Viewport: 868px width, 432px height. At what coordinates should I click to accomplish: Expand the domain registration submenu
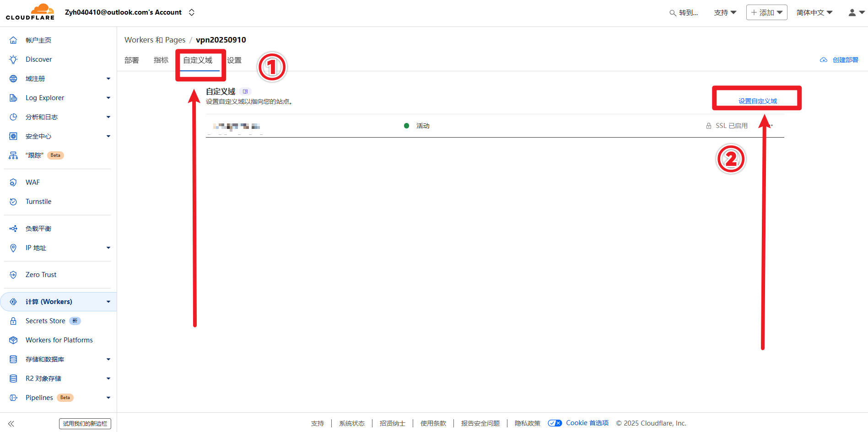(x=108, y=79)
